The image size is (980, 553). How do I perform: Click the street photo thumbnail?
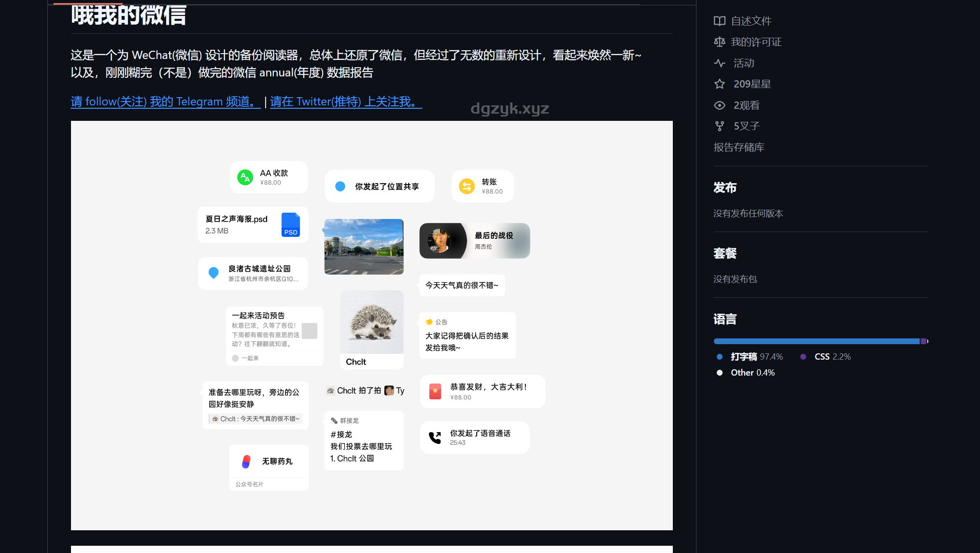click(x=364, y=247)
